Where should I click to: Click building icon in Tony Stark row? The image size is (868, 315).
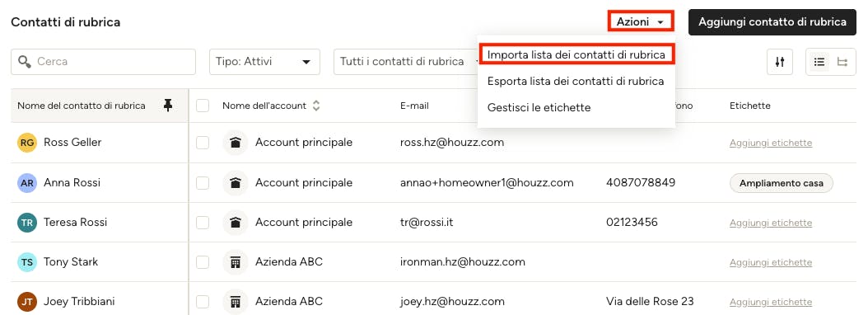coord(236,261)
